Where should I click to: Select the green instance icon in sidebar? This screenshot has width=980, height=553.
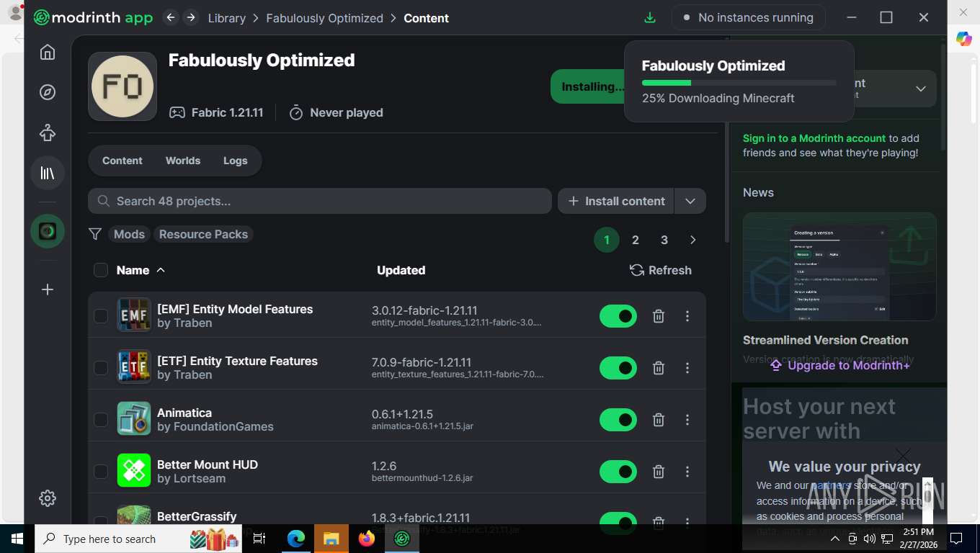(x=48, y=231)
